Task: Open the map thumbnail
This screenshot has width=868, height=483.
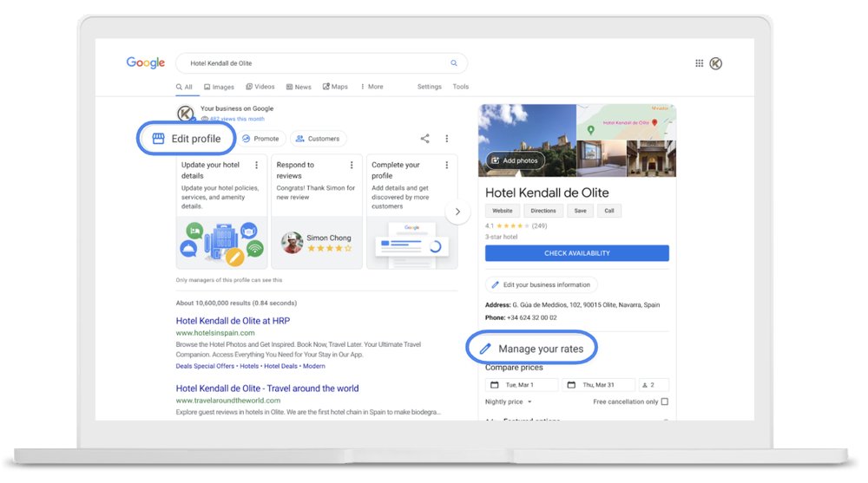Action: tap(626, 122)
